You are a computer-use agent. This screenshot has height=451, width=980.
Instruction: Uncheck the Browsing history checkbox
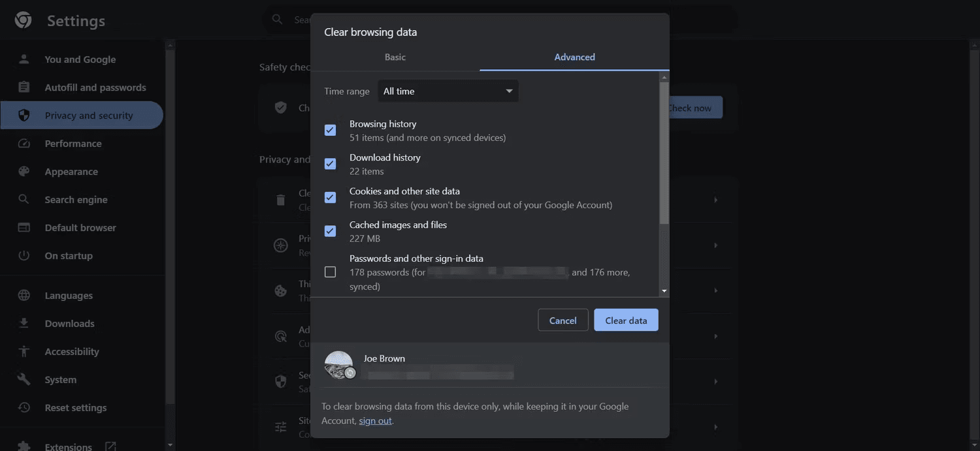[x=331, y=131]
